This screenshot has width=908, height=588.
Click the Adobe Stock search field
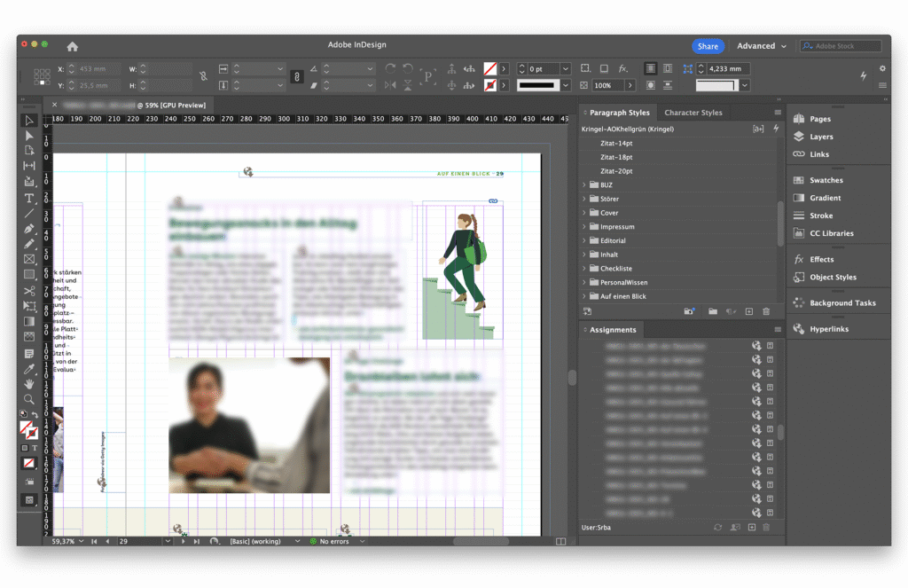pyautogui.click(x=840, y=46)
